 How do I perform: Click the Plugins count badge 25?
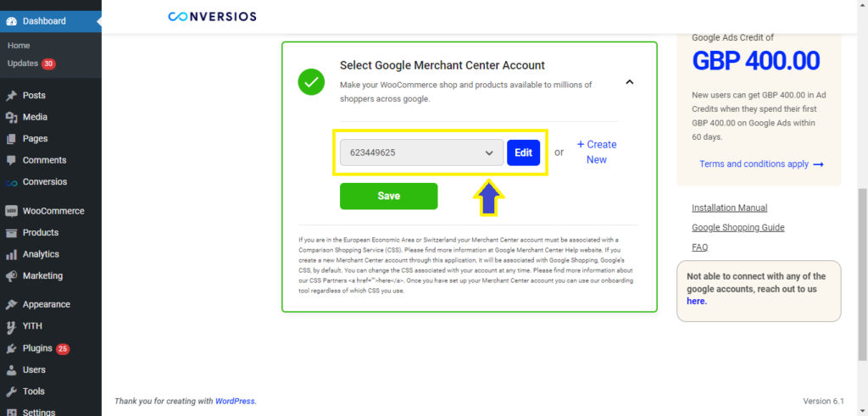coord(63,349)
